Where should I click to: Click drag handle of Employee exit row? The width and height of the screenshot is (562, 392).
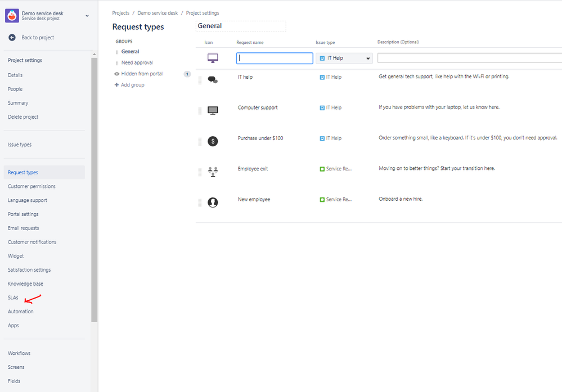tap(200, 172)
